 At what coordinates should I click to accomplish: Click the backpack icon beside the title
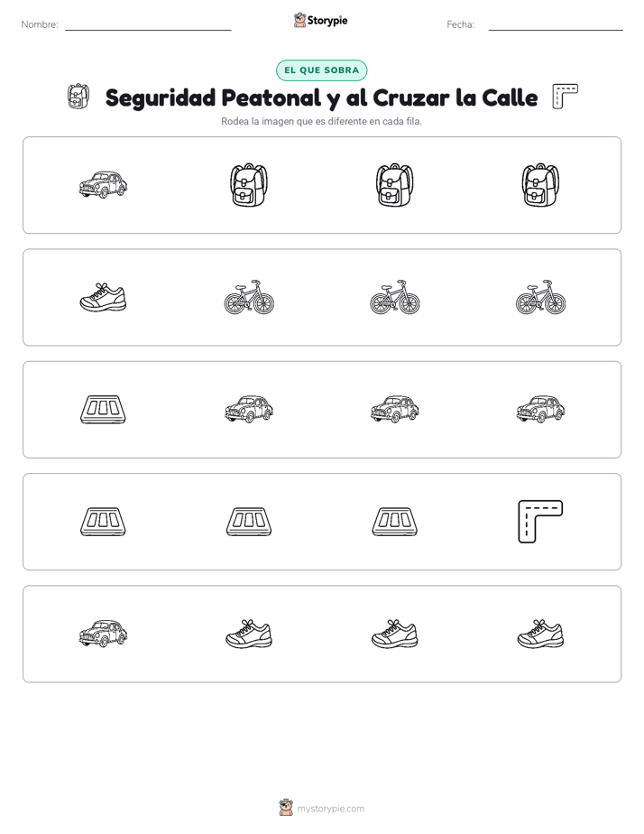pyautogui.click(x=78, y=97)
